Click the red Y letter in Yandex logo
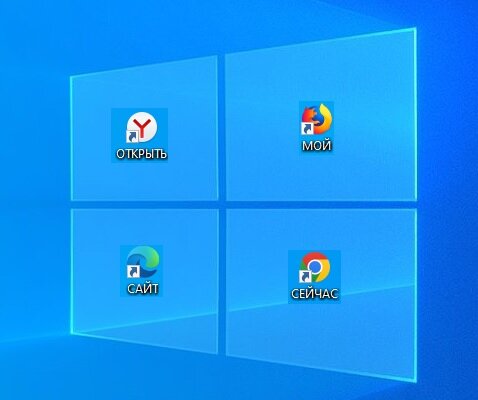Image resolution: width=478 pixels, height=400 pixels. [x=144, y=127]
